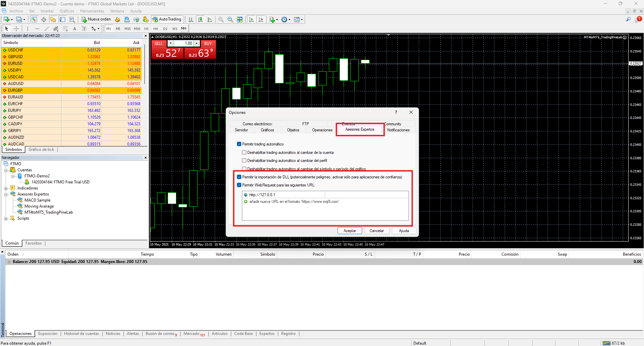Click the Zoom in chart icon
Viewport: 644px width, 346px height.
pyautogui.click(x=220, y=19)
